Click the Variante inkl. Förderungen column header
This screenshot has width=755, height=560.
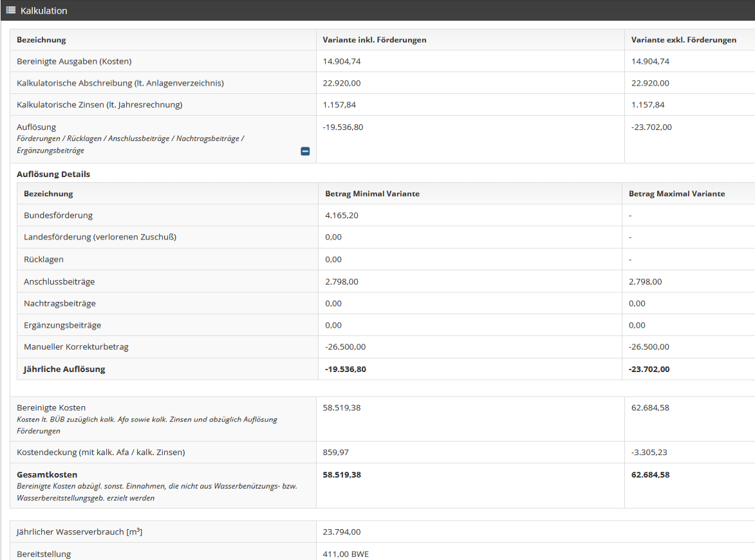coord(374,40)
